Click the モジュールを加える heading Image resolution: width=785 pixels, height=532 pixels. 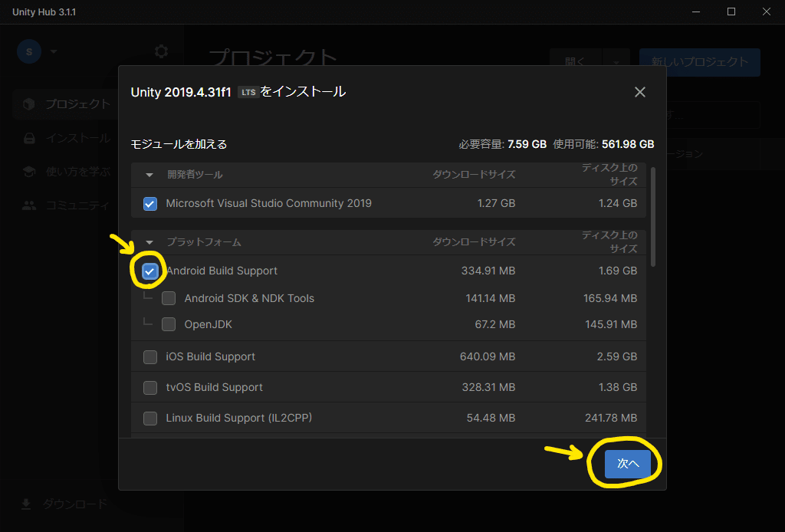179,144
